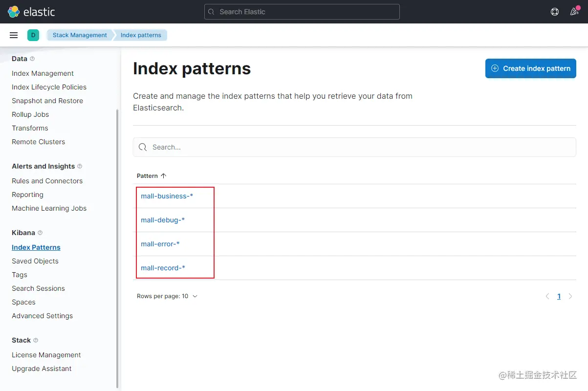The height and width of the screenshot is (391, 588).
Task: Click the Index patterns breadcrumb
Action: (x=141, y=35)
